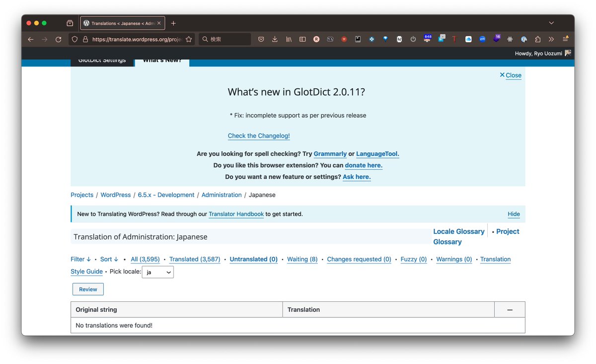Open the tracking protection shield icon

pos(74,39)
